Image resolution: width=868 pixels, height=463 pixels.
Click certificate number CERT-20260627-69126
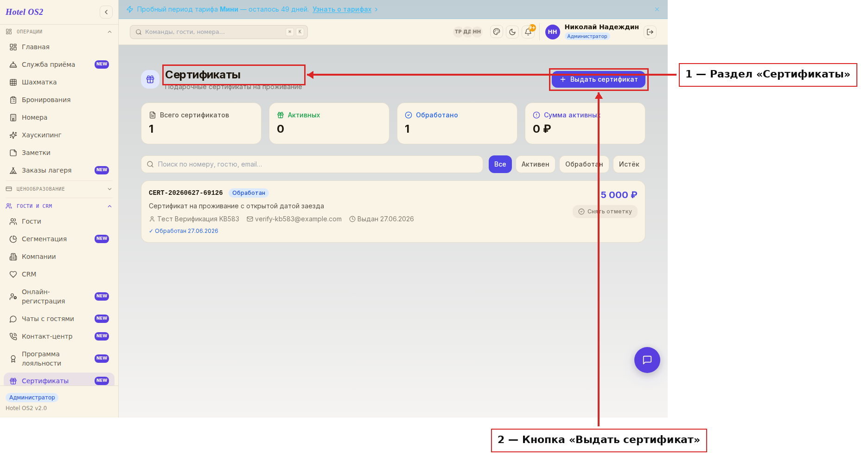(185, 193)
